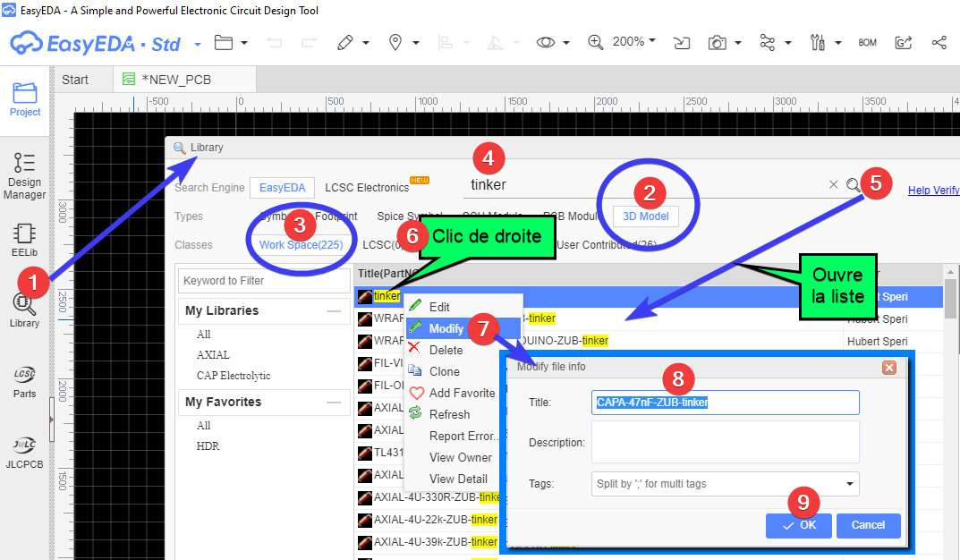The width and height of the screenshot is (960, 560).
Task: Click the routing nodes toolbar icon
Action: click(767, 42)
